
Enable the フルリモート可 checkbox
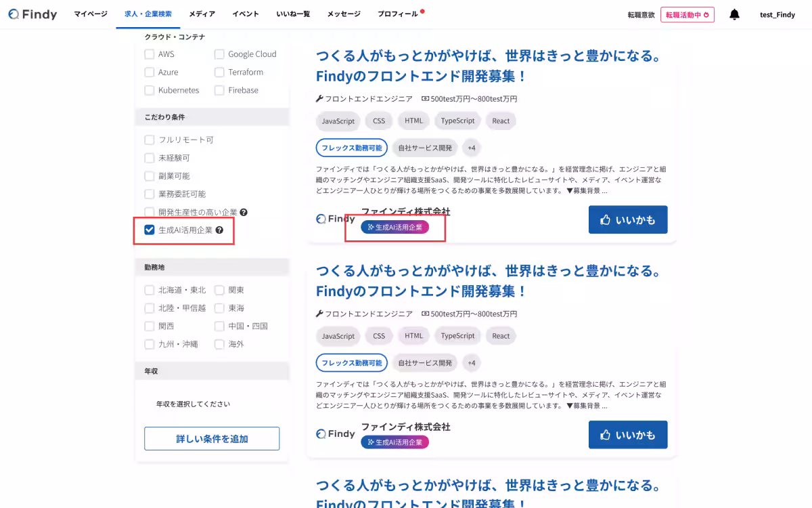point(150,140)
